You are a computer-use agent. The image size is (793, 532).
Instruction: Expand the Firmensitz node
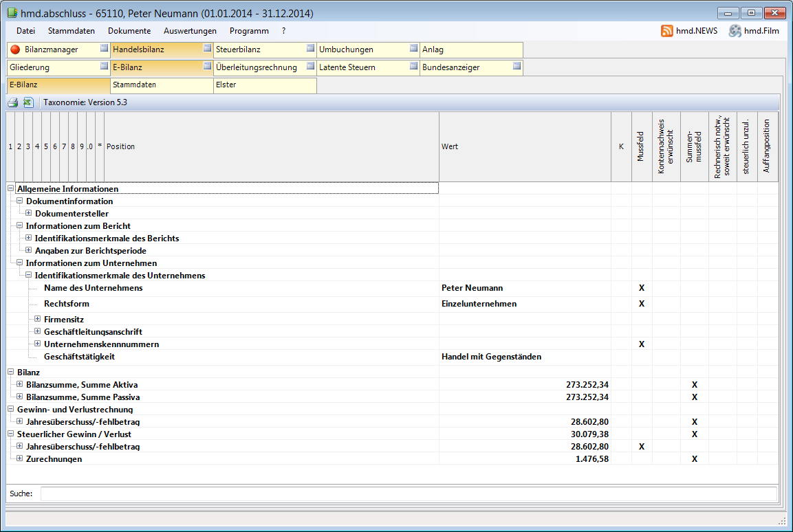pyautogui.click(x=38, y=319)
